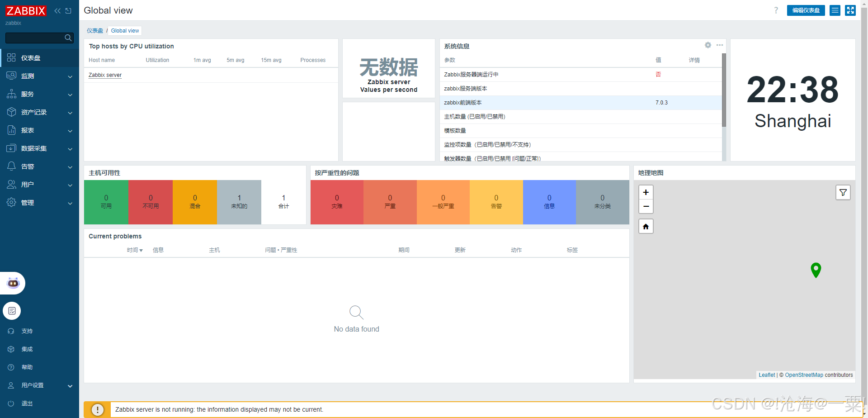Screen dimensions: 868x418
Task: Open the dashboard actions hamburger menu
Action: pos(835,10)
